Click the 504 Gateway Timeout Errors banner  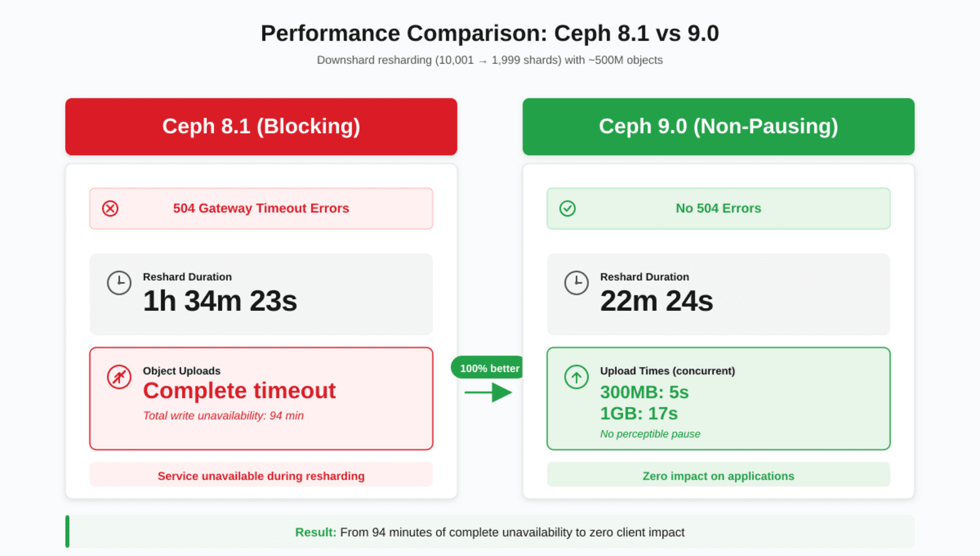click(x=261, y=208)
